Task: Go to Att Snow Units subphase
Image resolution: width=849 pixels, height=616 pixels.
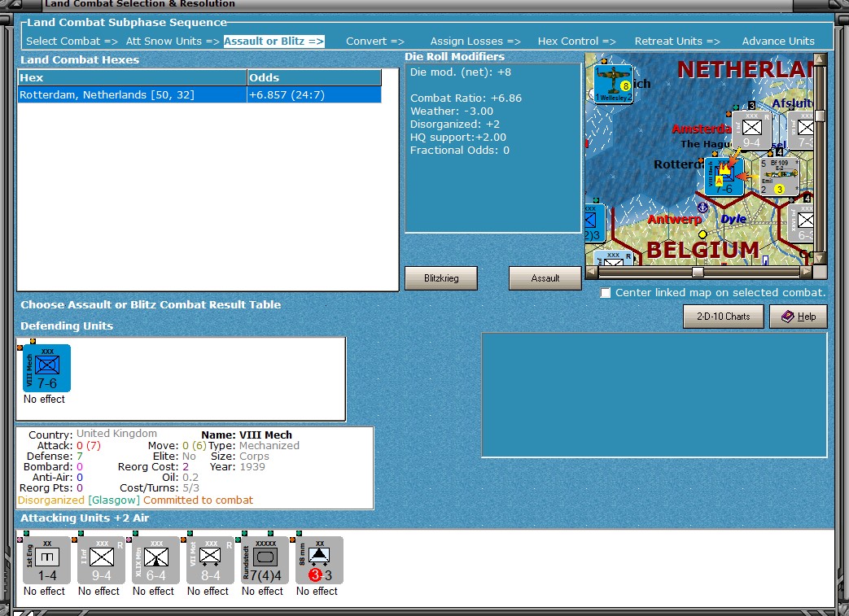Action: click(x=173, y=42)
